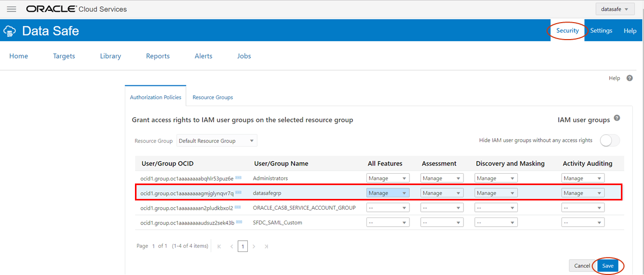The height and width of the screenshot is (275, 644).
Task: Open Activity Auditing dropdown for Administrators
Action: (583, 178)
